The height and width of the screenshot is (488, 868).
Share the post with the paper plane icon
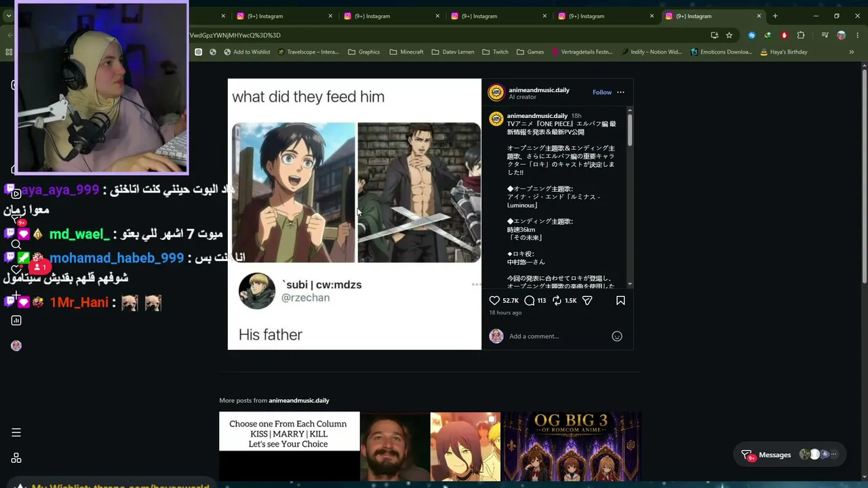tap(587, 300)
